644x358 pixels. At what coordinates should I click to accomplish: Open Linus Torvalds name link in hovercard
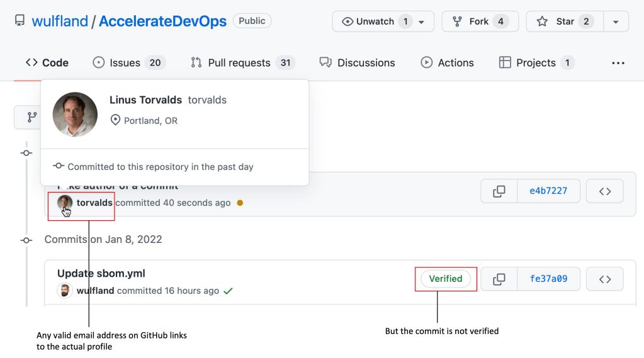pyautogui.click(x=145, y=100)
